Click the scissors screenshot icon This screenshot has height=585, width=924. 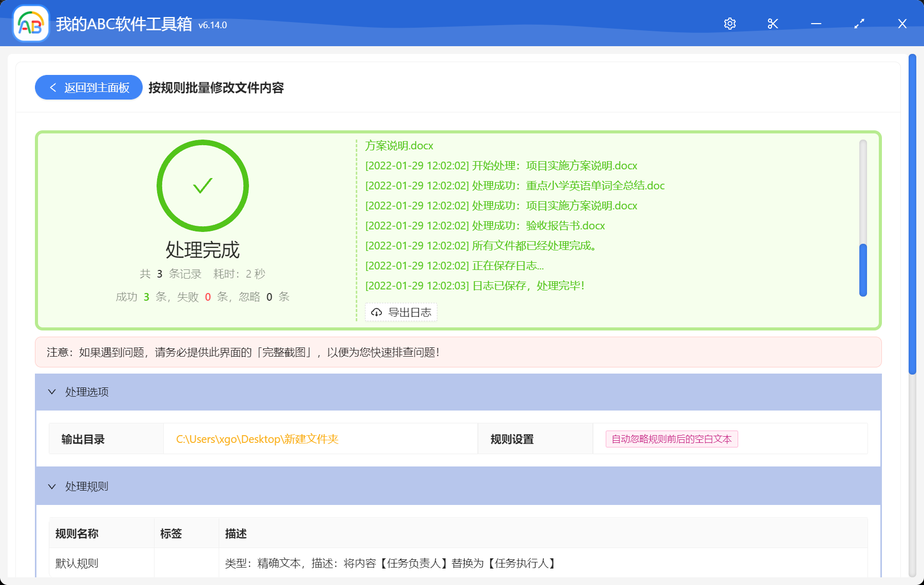773,24
